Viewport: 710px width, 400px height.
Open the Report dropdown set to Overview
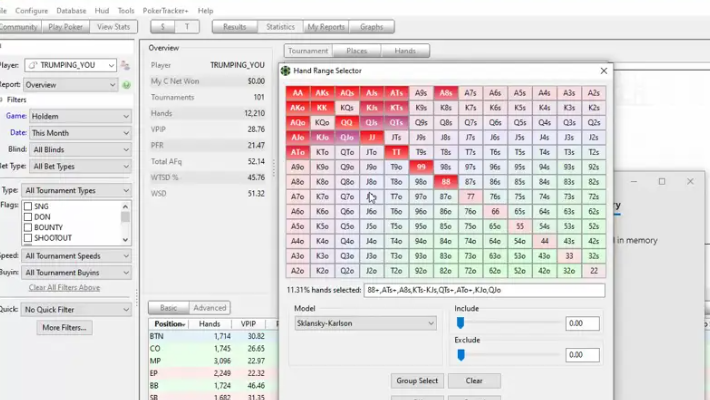71,85
